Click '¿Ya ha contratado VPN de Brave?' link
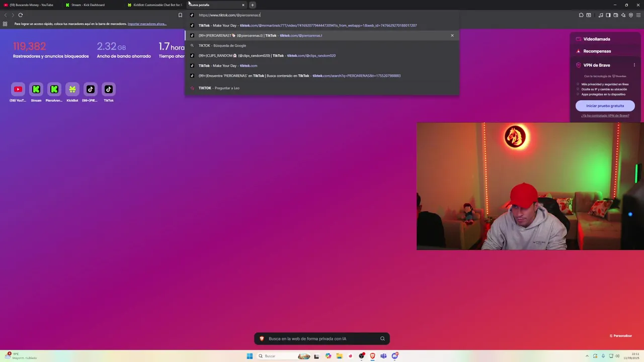The image size is (644, 362). 605,116
